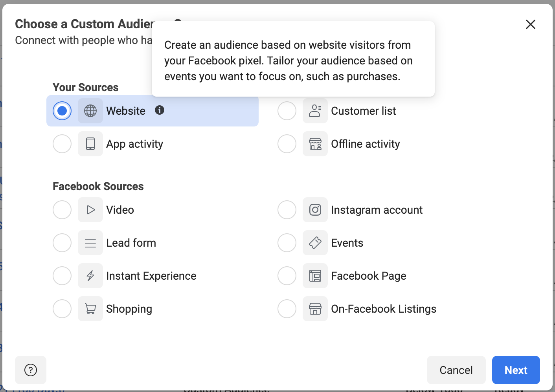Click the Lead form label
555x392 pixels.
pyautogui.click(x=131, y=243)
